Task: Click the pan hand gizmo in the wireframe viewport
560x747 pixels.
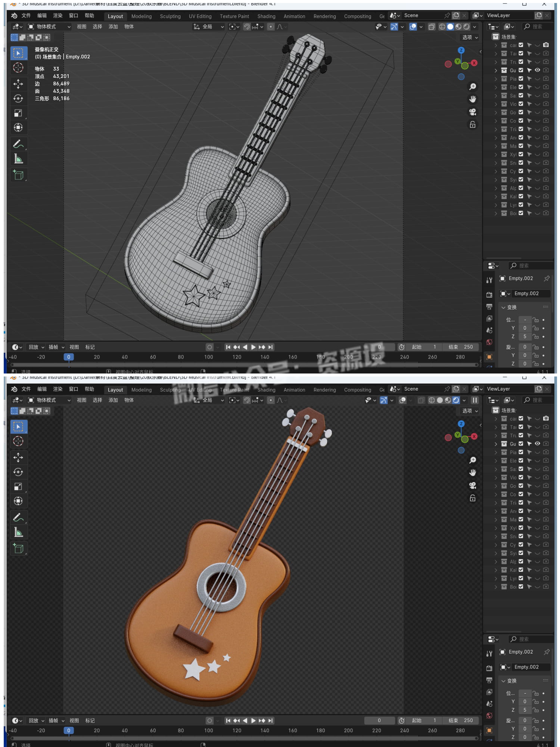Action: click(x=473, y=99)
